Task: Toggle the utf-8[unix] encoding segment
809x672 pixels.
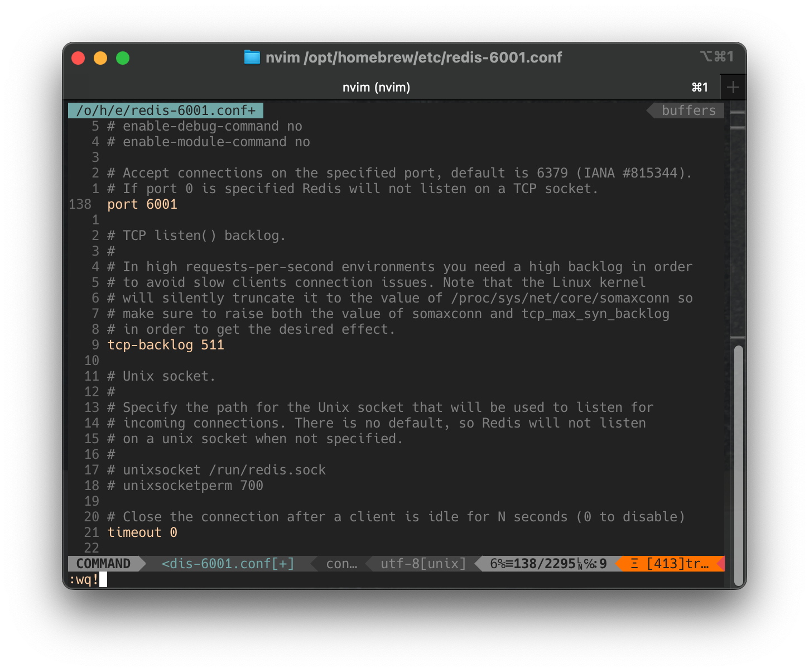Action: 422,563
